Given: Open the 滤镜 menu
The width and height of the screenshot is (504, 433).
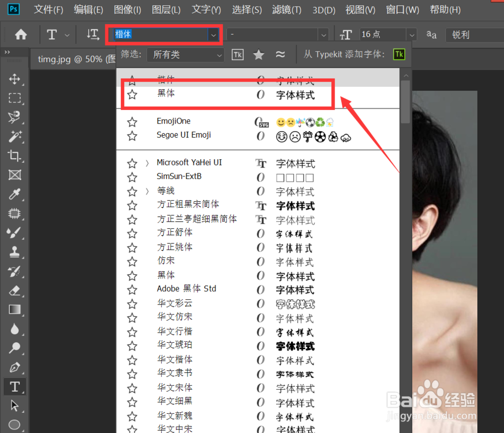Looking at the screenshot, I should 286,10.
